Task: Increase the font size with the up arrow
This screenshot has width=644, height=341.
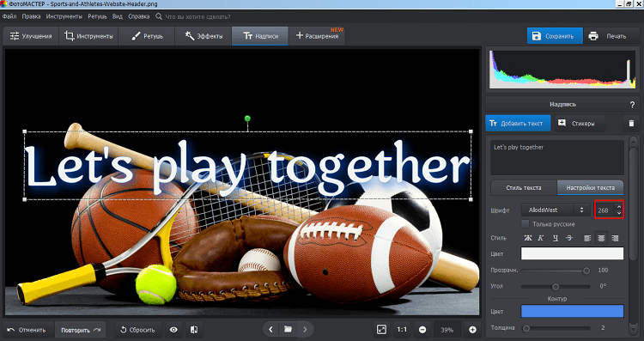Action: [x=619, y=207]
